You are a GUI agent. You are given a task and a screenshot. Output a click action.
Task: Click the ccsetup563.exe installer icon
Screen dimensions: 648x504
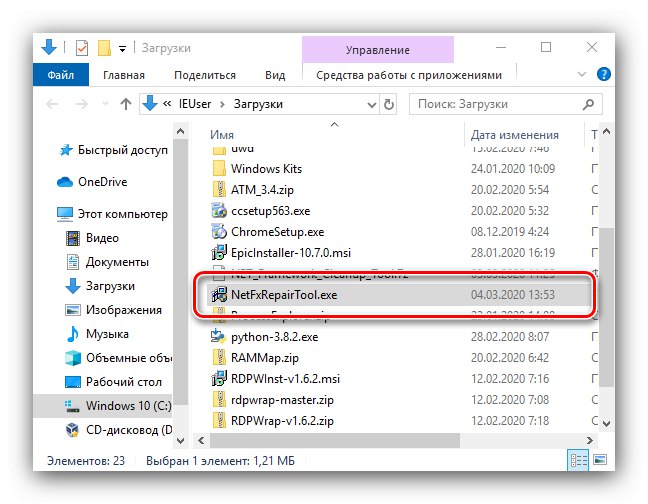[219, 211]
